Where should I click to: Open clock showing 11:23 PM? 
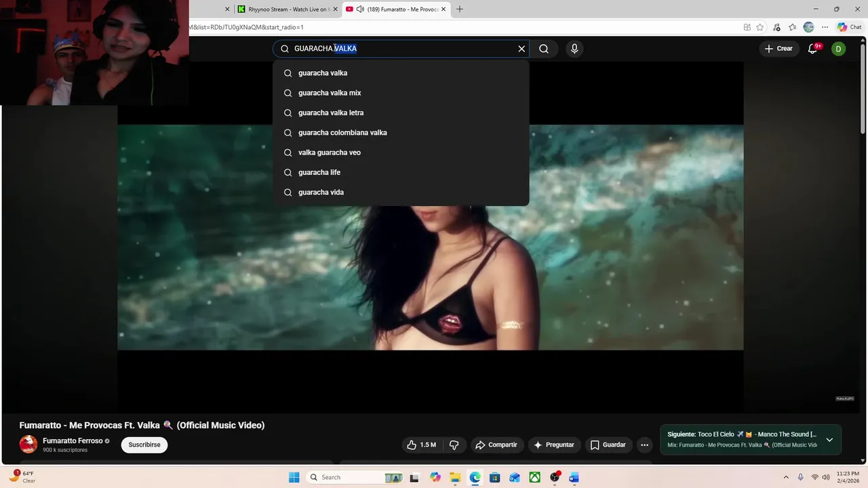[x=848, y=477]
